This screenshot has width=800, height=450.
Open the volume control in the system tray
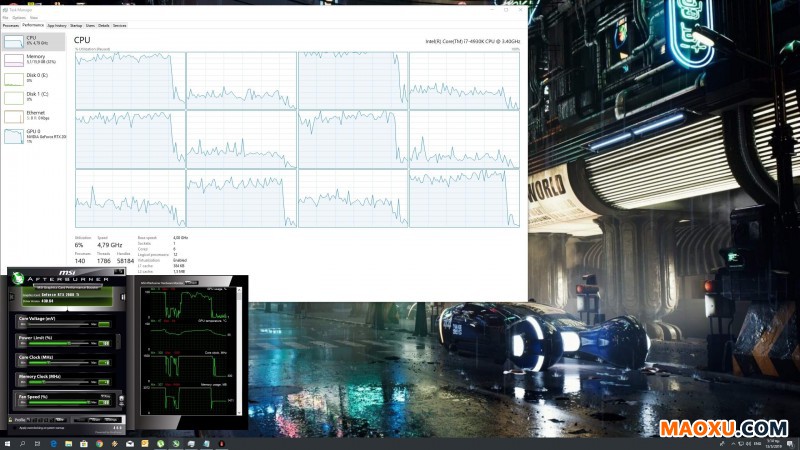click(x=748, y=444)
